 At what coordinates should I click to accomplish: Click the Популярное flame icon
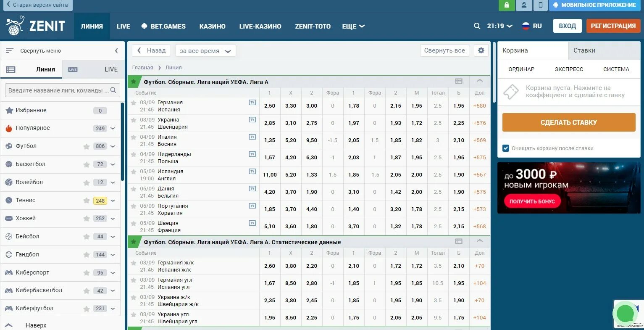click(x=9, y=128)
